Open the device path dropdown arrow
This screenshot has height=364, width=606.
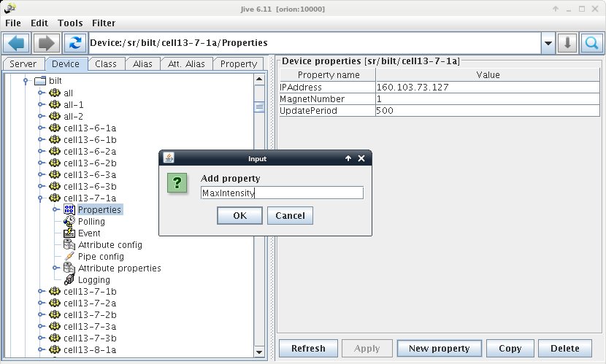pos(548,43)
